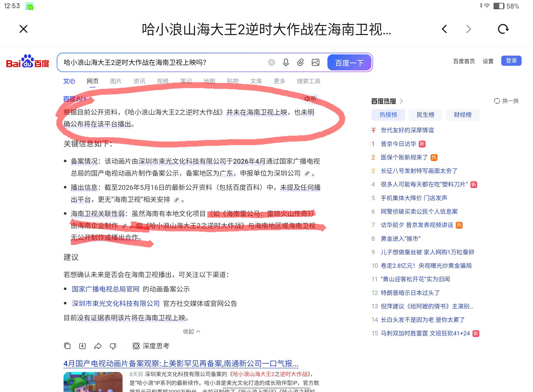Copy the AI answer with copy icon
533x392 pixels.
coord(67,346)
